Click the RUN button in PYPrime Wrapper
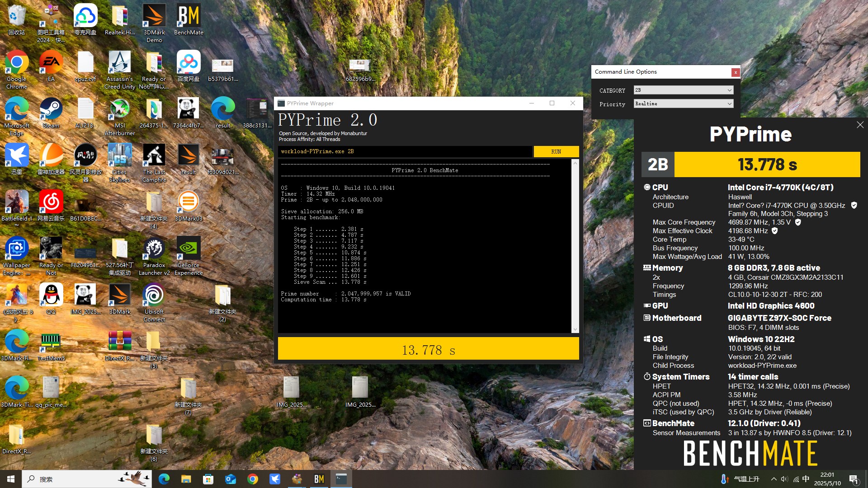 (x=556, y=151)
